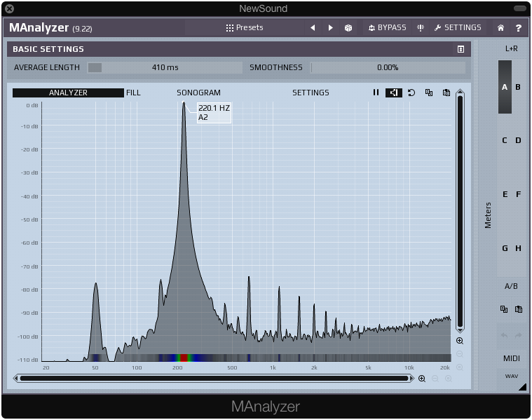The height and width of the screenshot is (420, 532).
Task: Reset the analyzer with circular arrow
Action: coord(411,93)
